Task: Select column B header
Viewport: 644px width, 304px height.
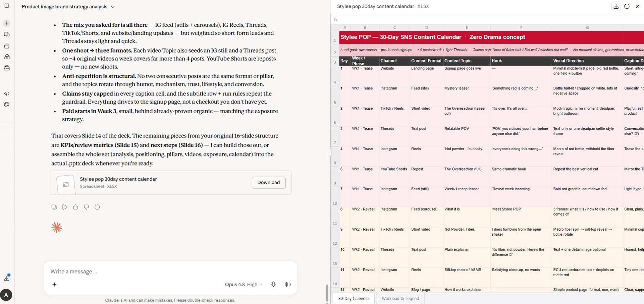Action: pos(365,27)
